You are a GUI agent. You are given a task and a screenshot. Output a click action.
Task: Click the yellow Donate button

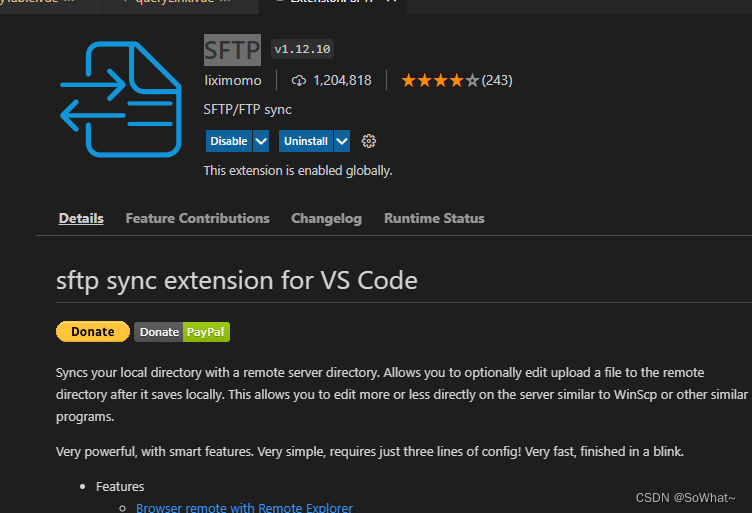[93, 332]
